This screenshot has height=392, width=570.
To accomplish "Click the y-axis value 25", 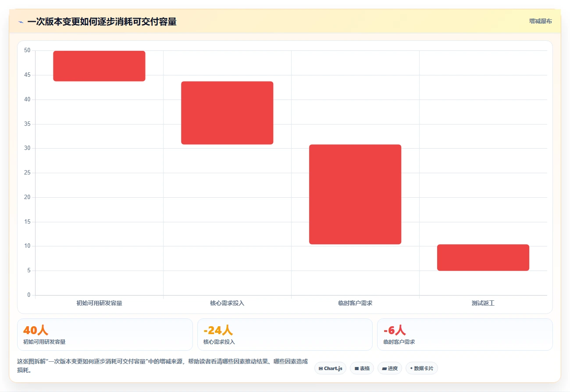I will [x=27, y=173].
